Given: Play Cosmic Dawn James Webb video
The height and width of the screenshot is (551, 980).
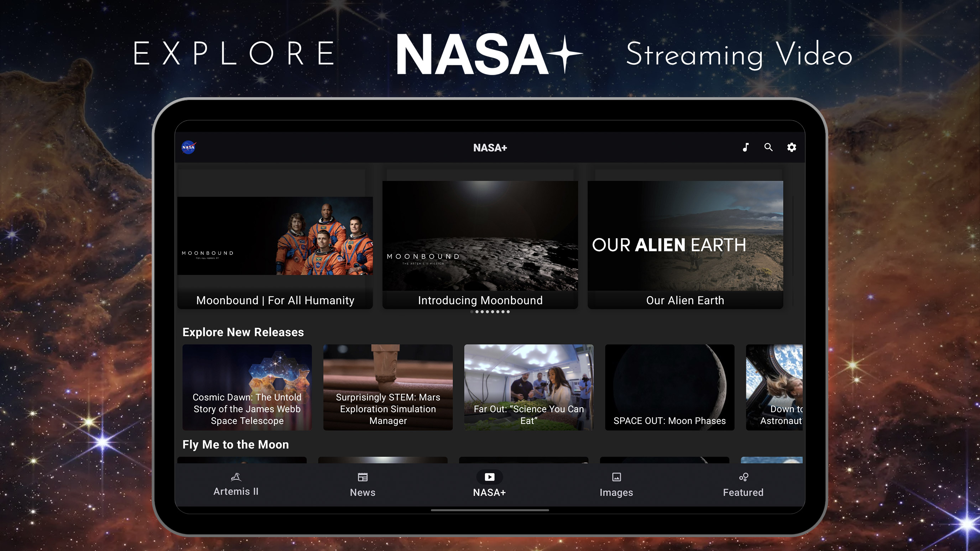Looking at the screenshot, I should click(x=247, y=387).
